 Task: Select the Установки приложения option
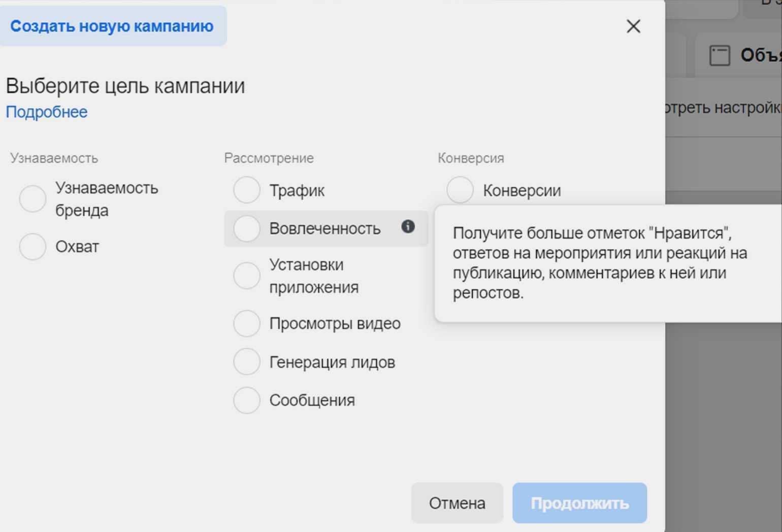tap(247, 276)
